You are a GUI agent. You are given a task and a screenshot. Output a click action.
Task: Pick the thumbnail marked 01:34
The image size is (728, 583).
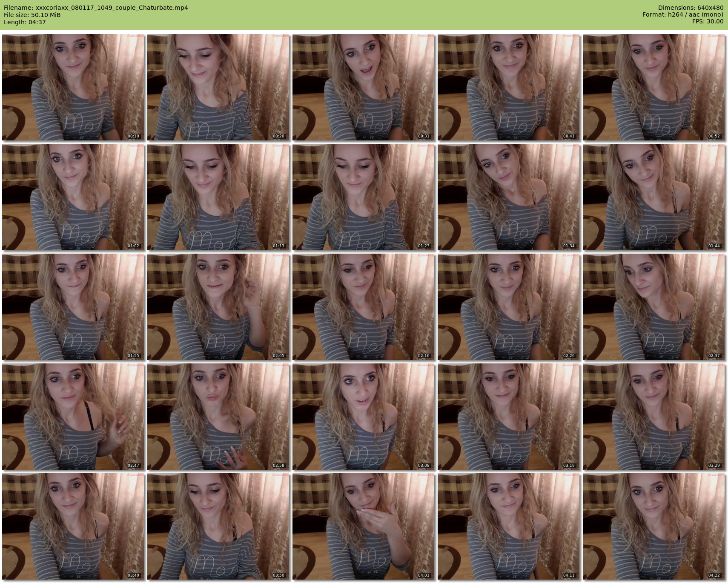(x=509, y=197)
